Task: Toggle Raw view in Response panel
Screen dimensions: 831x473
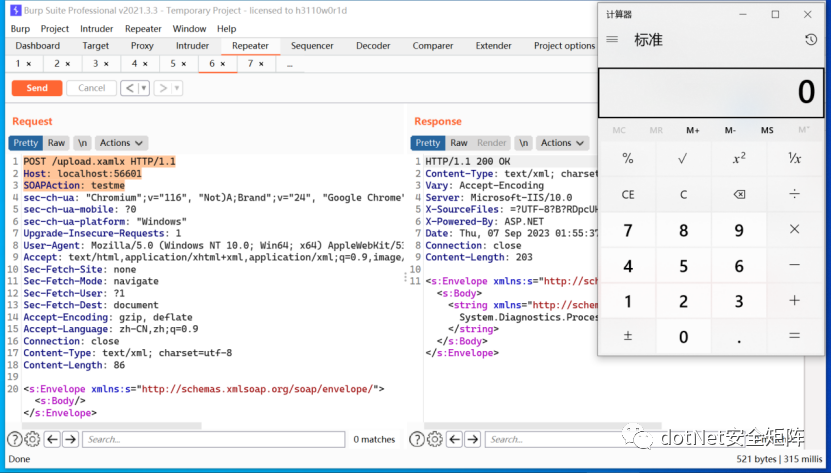Action: coord(459,143)
